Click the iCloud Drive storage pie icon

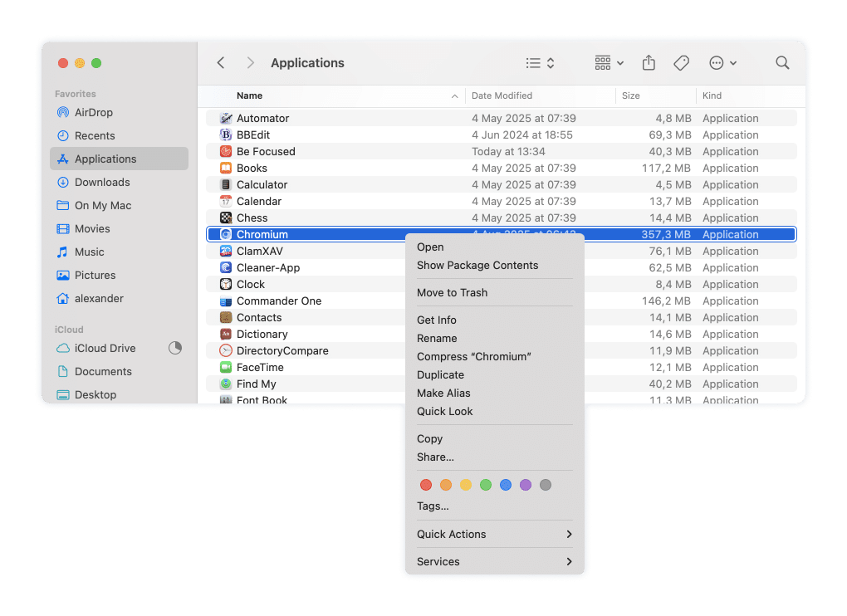(175, 348)
